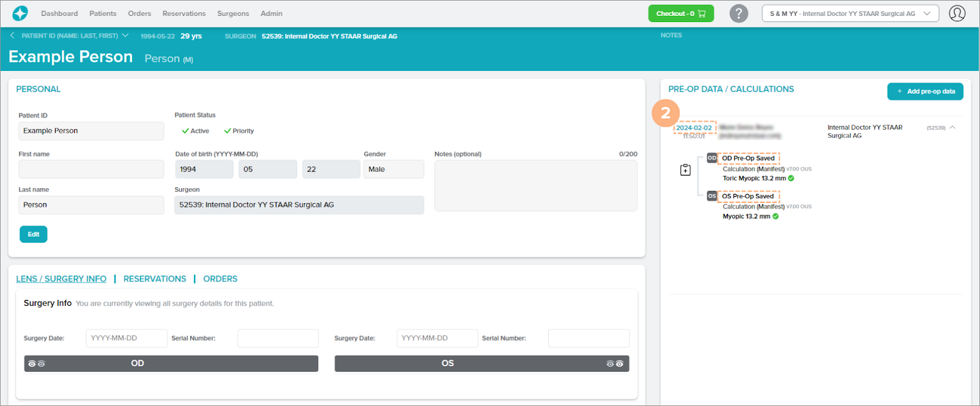Click the pre-op clipboard icon
The width and height of the screenshot is (980, 406).
685,170
